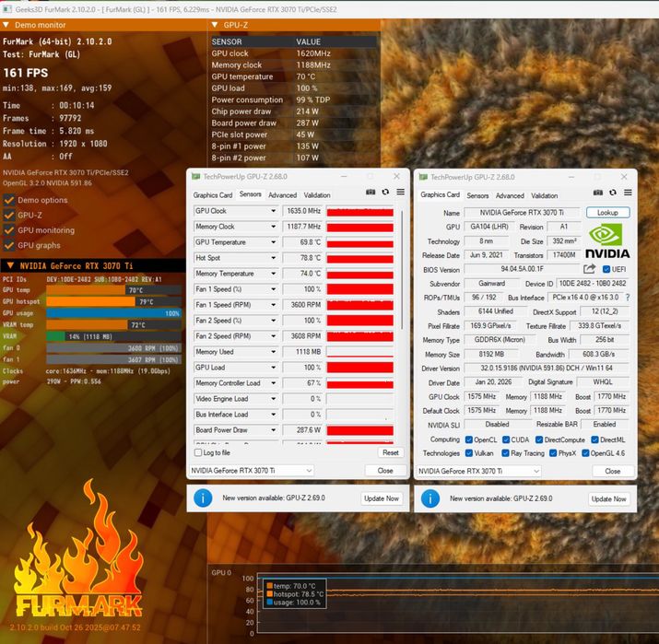This screenshot has height=644, width=659.
Task: Click the BIOS Version field
Action: pyautogui.click(x=522, y=269)
